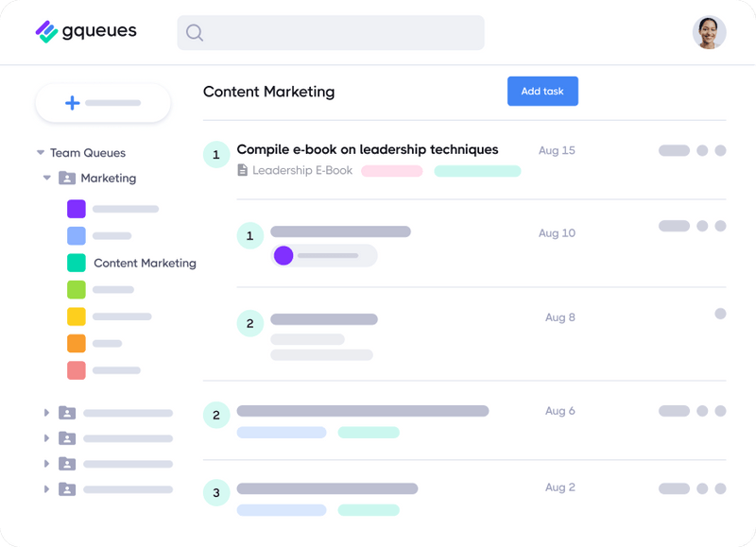Click the gqueues logo icon

(x=47, y=30)
